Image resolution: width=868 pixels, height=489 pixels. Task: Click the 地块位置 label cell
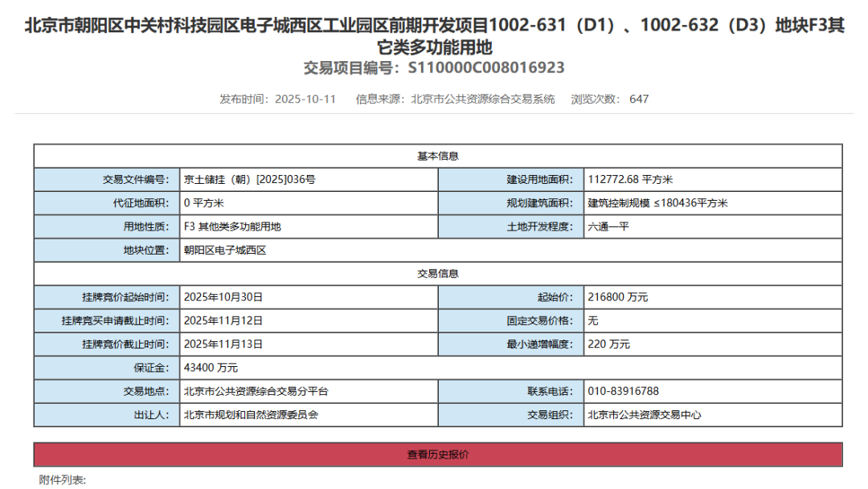pos(107,250)
